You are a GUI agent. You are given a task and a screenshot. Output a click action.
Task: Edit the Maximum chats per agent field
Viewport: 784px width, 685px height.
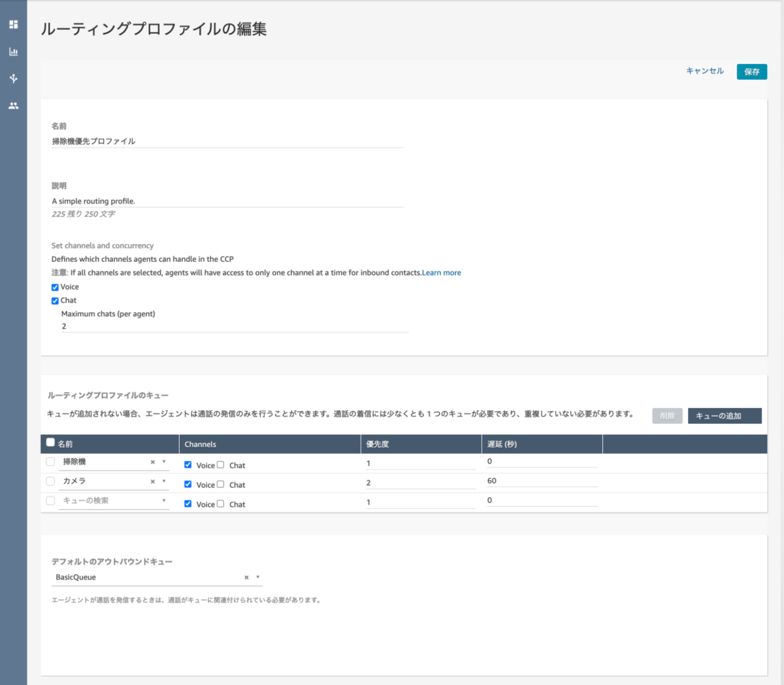coord(235,326)
